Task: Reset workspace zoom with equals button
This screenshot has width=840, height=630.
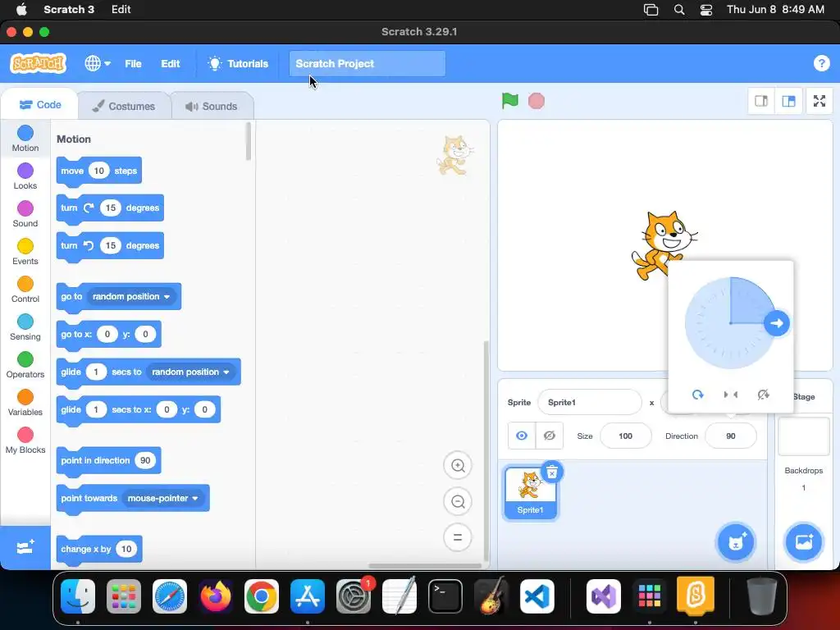Action: pos(458,537)
